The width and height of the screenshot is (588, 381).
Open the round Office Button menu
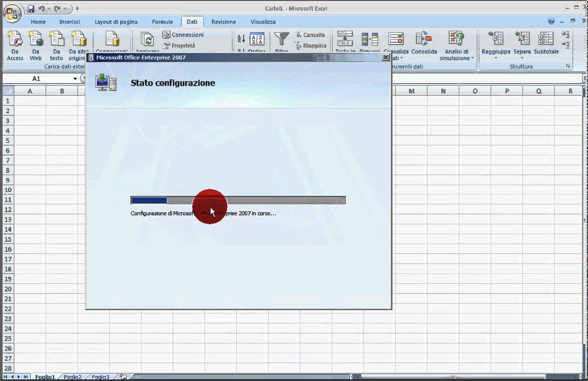tap(12, 13)
